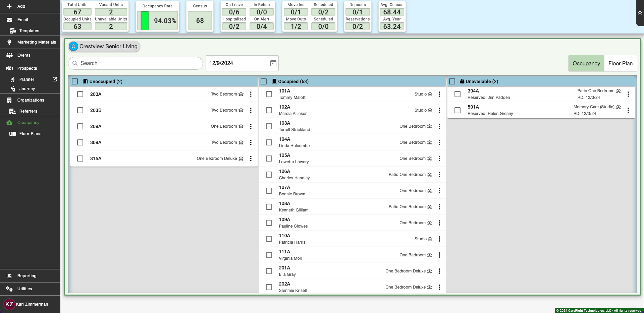Click the Utilities gears icon
Screen dimensions: 644x313
pyautogui.click(x=9, y=289)
